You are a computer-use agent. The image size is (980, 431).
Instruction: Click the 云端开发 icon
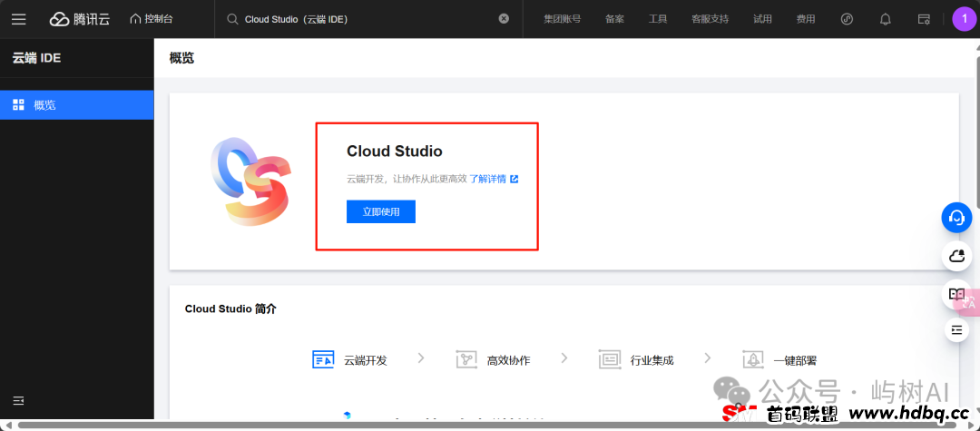point(323,360)
